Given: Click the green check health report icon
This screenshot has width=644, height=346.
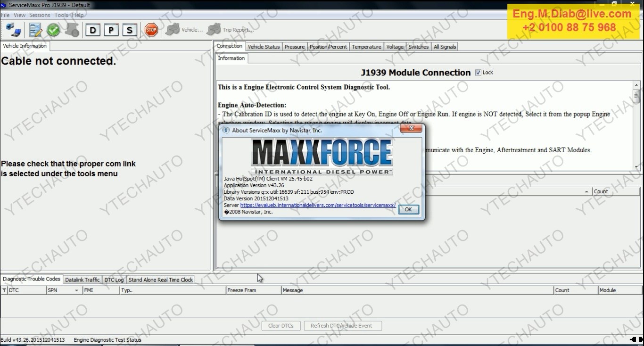Looking at the screenshot, I should pyautogui.click(x=53, y=29).
